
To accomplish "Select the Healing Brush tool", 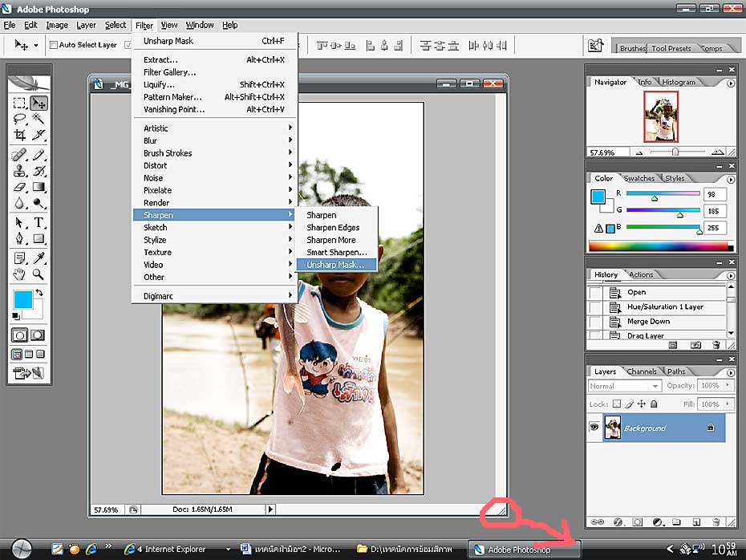I will 19,155.
